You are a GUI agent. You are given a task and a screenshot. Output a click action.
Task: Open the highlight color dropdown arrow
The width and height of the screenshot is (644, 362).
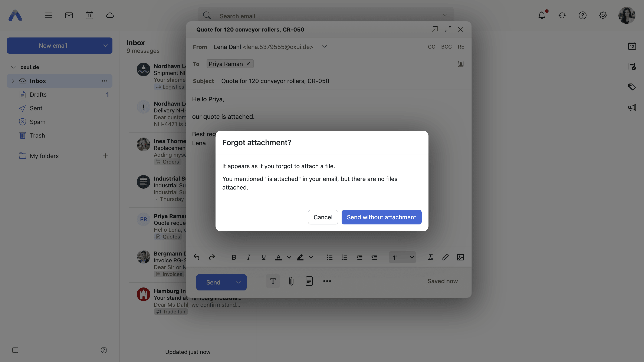pos(311,257)
